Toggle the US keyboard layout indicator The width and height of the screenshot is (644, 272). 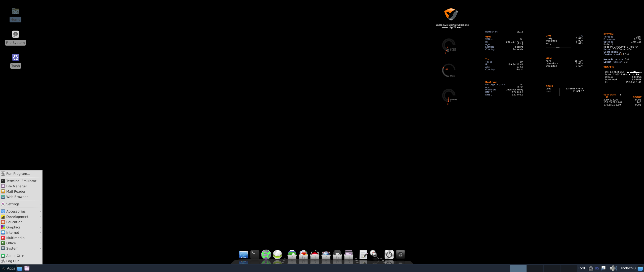(x=597, y=268)
